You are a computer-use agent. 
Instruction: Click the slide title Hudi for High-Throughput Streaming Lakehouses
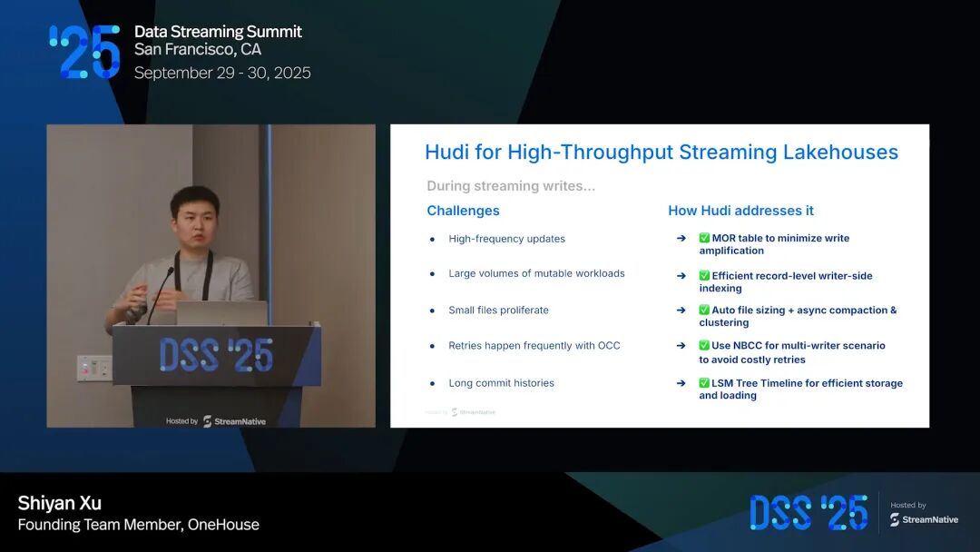point(661,152)
